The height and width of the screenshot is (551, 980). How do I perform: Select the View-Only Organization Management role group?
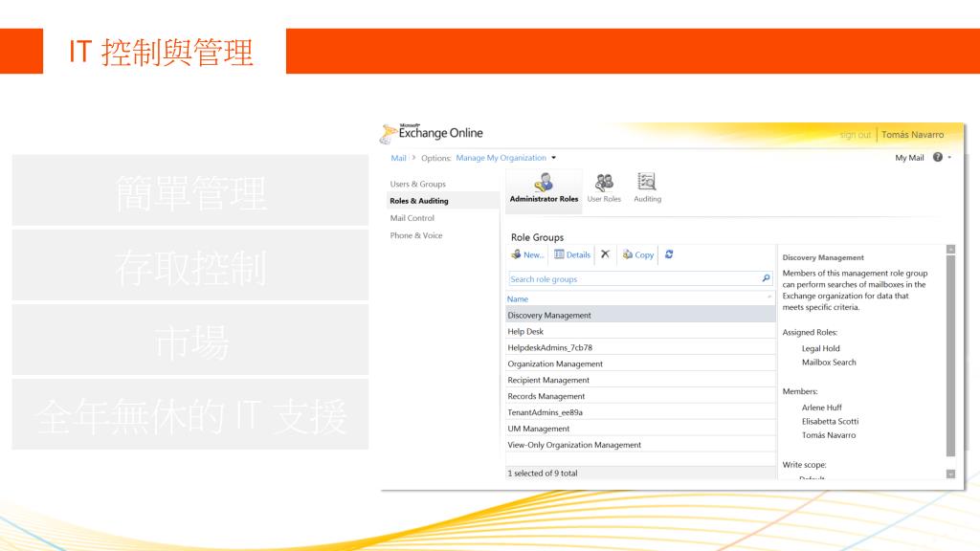pos(640,445)
